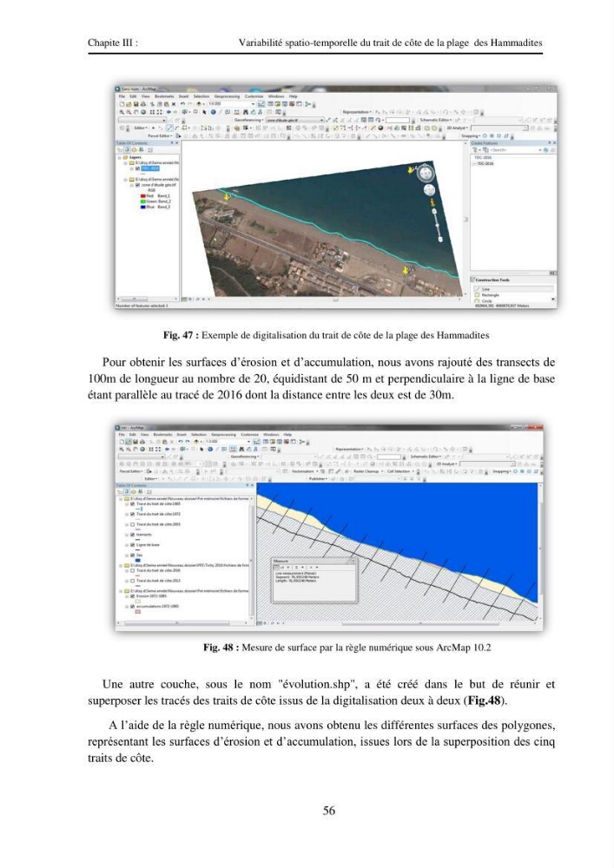This screenshot has width=614, height=868.
Task: Choose Line construction tool
Action: (x=514, y=289)
